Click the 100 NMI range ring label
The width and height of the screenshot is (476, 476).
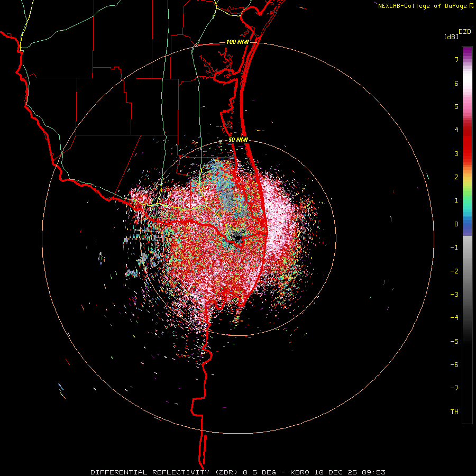coord(237,42)
